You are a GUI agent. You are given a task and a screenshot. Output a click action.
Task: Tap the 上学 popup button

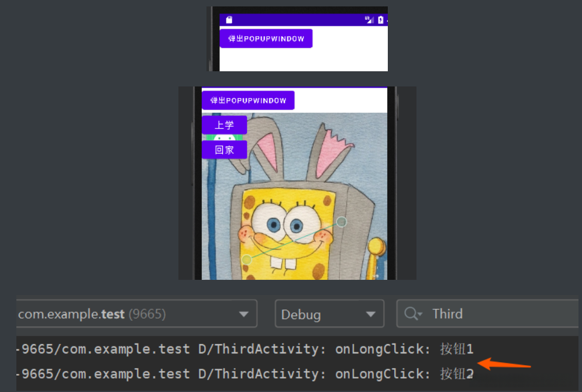(224, 125)
